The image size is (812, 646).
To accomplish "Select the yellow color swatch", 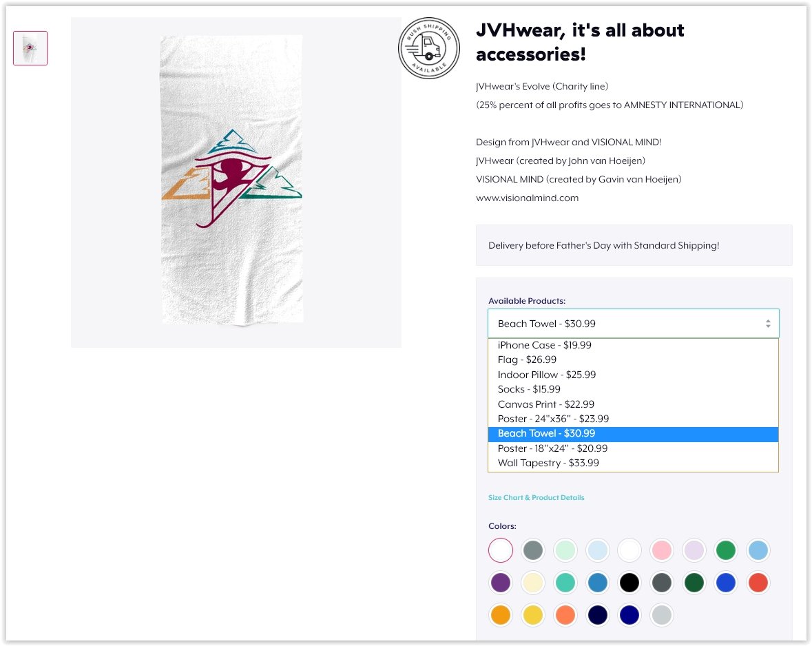I will (533, 615).
